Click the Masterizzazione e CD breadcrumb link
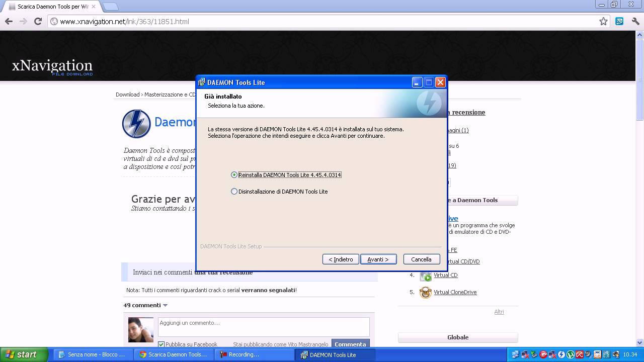This screenshot has height=362, width=644. (170, 95)
